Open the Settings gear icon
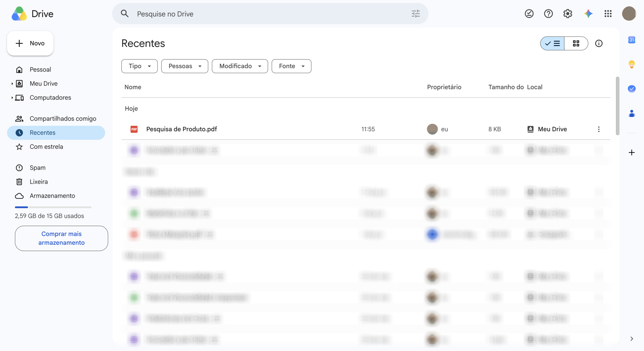 click(x=568, y=14)
